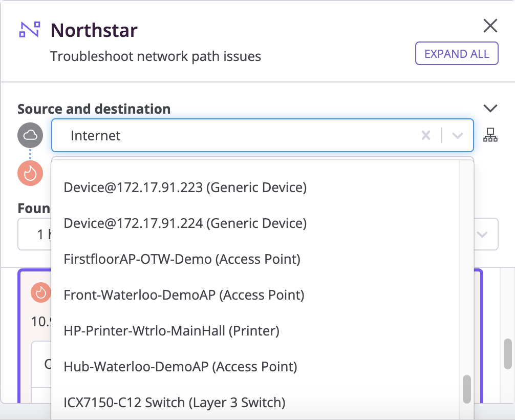Clear the Internet field with the X icon
The height and width of the screenshot is (420, 515).
426,135
